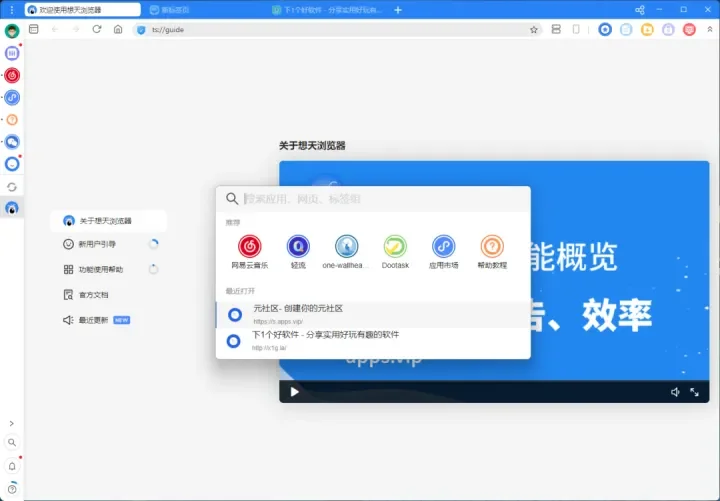The width and height of the screenshot is (720, 501).
Task: Click the share nodes icon in title bar
Action: tap(640, 10)
